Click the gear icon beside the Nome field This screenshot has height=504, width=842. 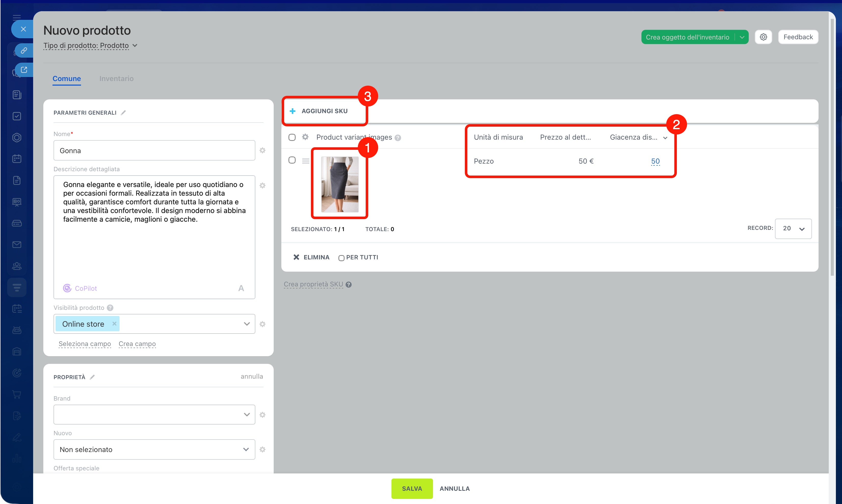tap(262, 150)
